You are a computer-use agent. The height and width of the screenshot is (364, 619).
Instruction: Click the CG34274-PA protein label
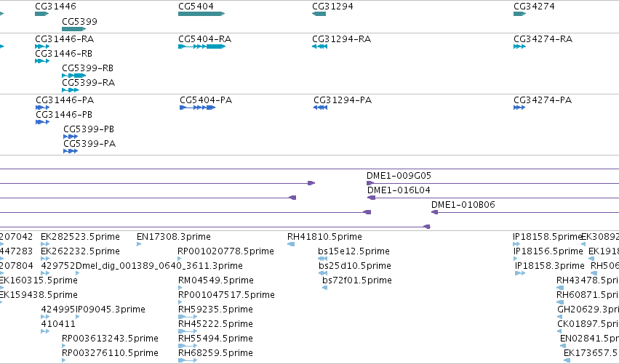pyautogui.click(x=543, y=100)
